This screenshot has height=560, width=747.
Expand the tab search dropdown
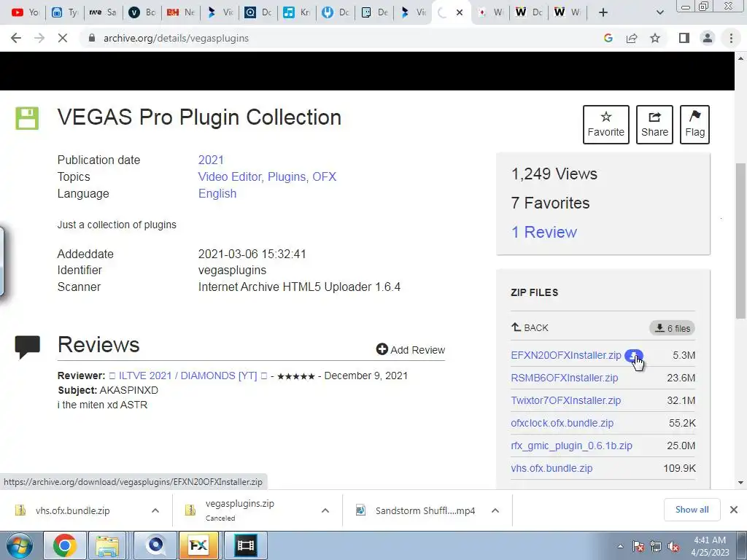(659, 12)
